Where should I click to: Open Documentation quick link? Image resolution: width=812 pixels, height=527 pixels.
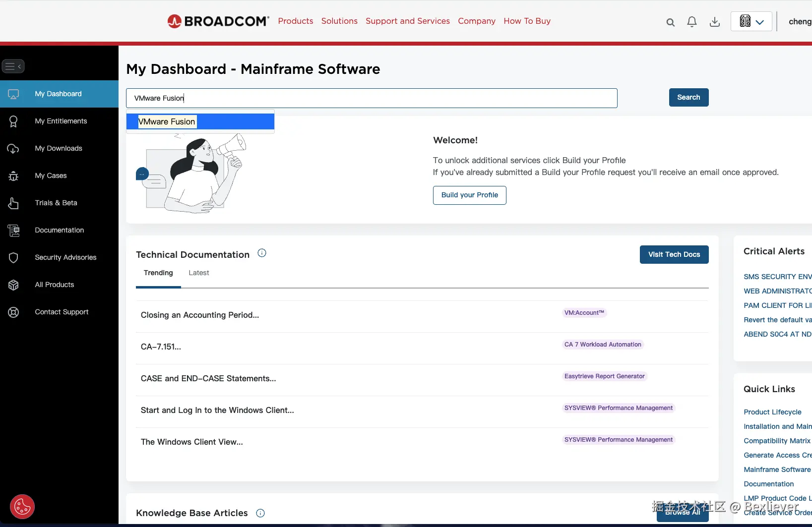(x=768, y=484)
